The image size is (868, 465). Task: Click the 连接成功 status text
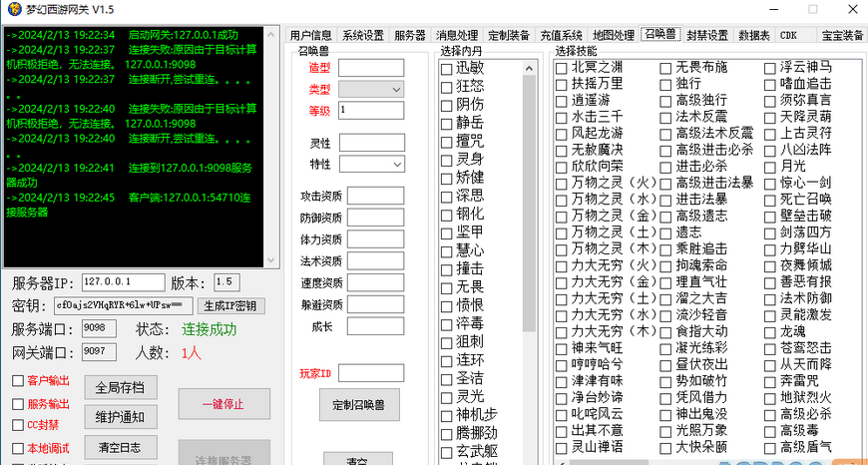click(210, 329)
